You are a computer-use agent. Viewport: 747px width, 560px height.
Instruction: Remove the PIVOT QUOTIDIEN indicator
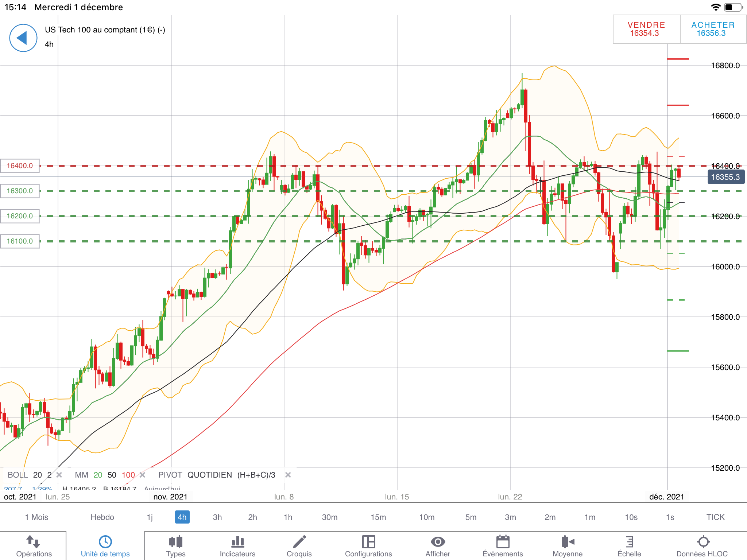click(288, 475)
